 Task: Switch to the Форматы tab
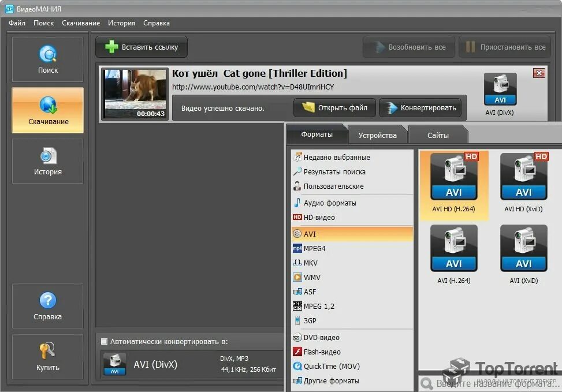coord(317,135)
